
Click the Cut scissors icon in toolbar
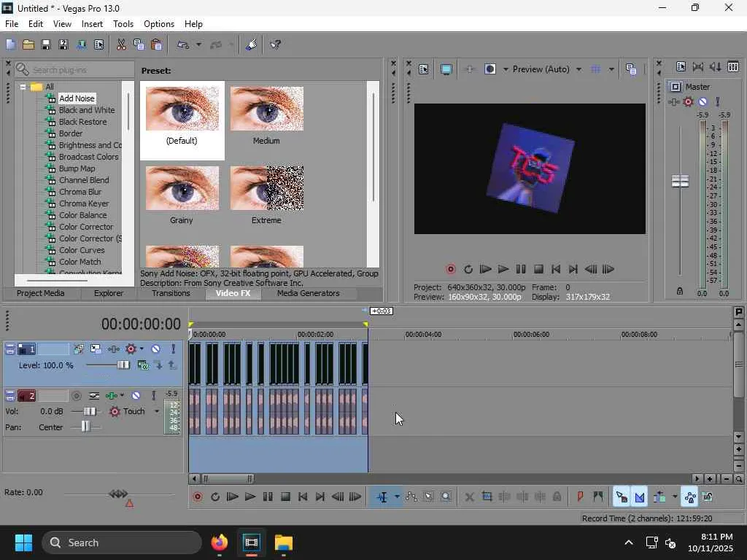coord(121,44)
